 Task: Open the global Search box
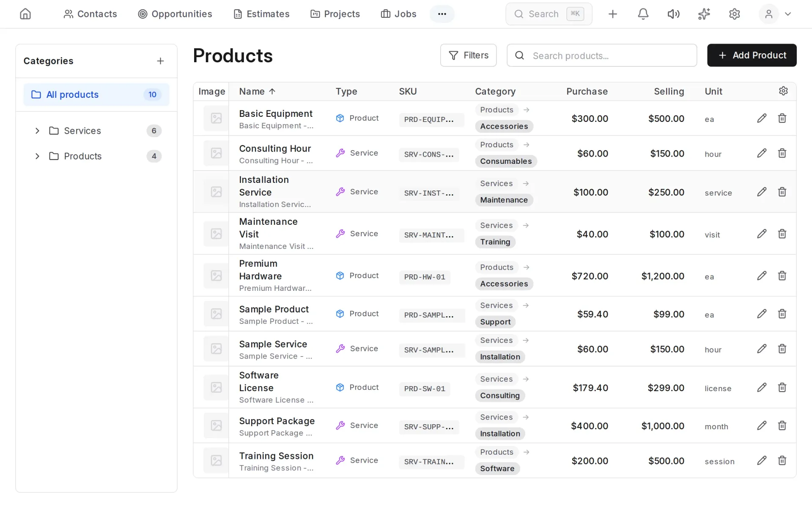pos(549,14)
